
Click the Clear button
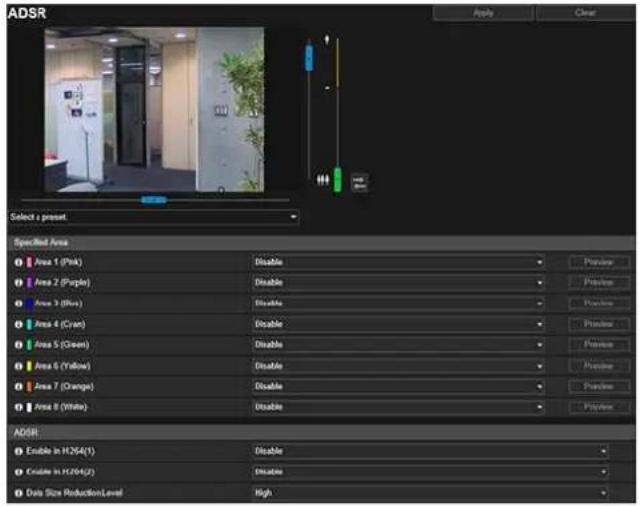(x=586, y=13)
